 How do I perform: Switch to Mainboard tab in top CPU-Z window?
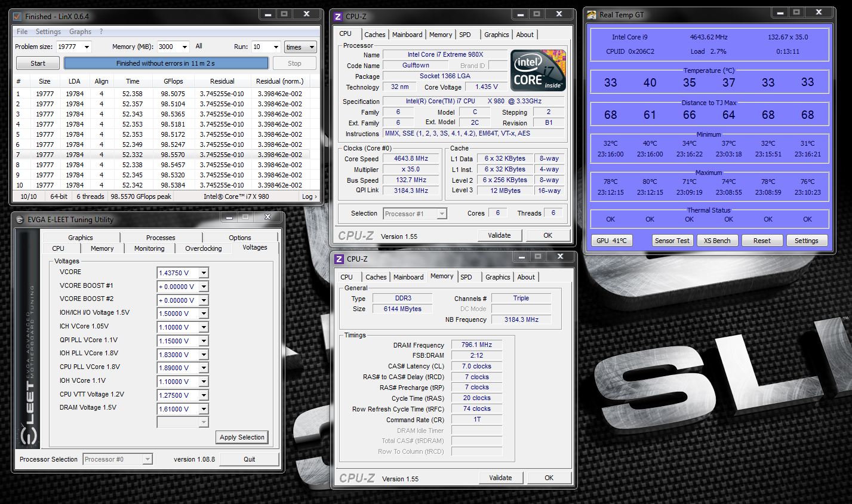coord(407,35)
